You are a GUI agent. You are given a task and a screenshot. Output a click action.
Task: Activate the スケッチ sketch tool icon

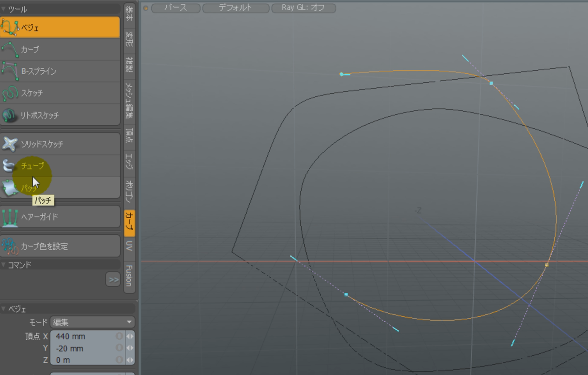coord(9,93)
